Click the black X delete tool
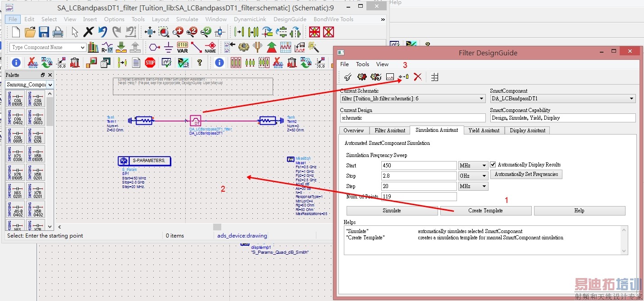Viewport: 644px width, 301px height. [x=89, y=32]
